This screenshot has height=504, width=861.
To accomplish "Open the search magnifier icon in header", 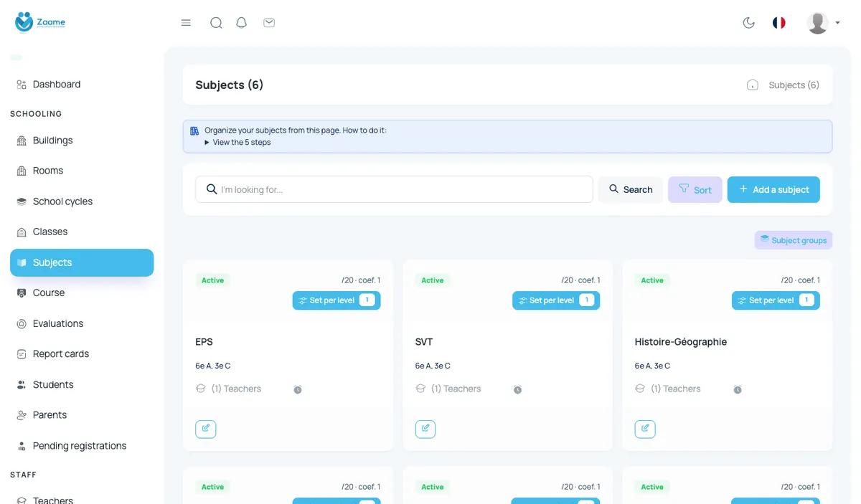I will pos(216,23).
